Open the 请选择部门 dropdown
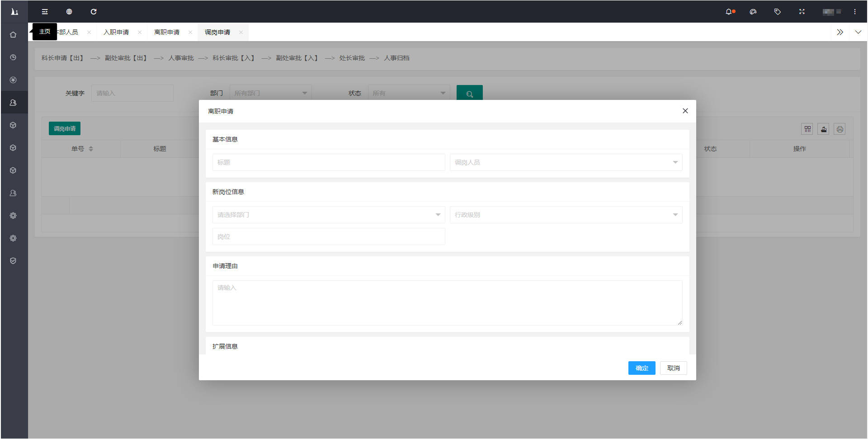The image size is (868, 439). (328, 215)
